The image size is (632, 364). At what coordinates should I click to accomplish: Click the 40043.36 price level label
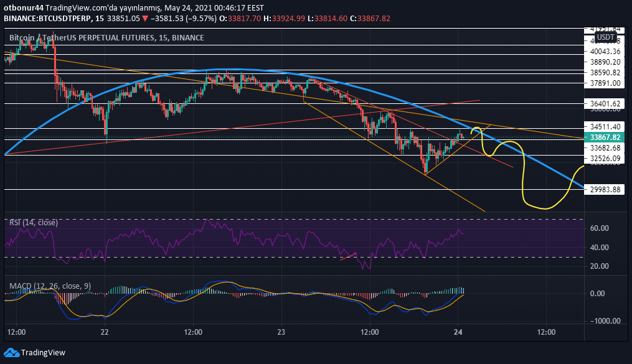(x=605, y=52)
